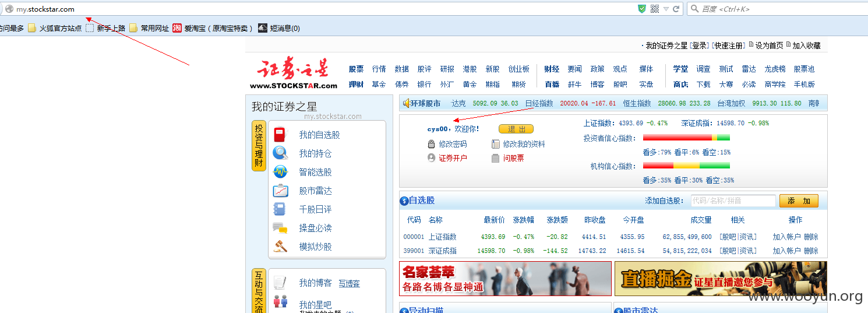The height and width of the screenshot is (313, 868).
Task: Click 资讯 link in 399001 row
Action: coord(747,251)
